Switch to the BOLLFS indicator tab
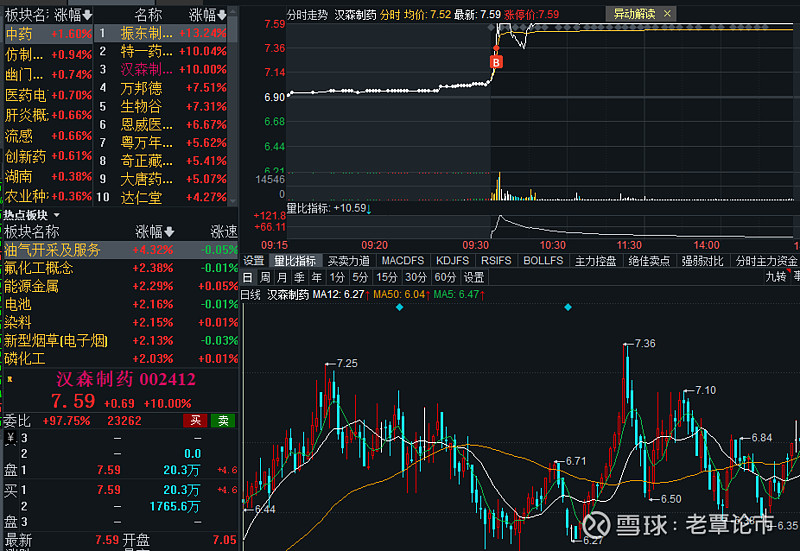 point(543,261)
